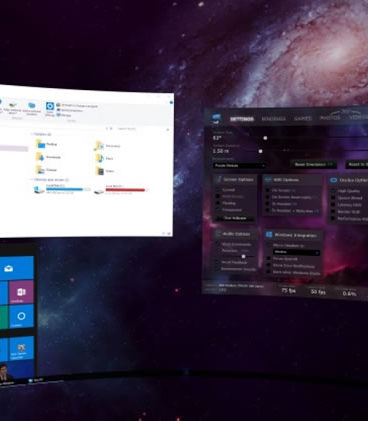Switch to the Bindings tab
Screen dimensions: 368x421
click(273, 119)
